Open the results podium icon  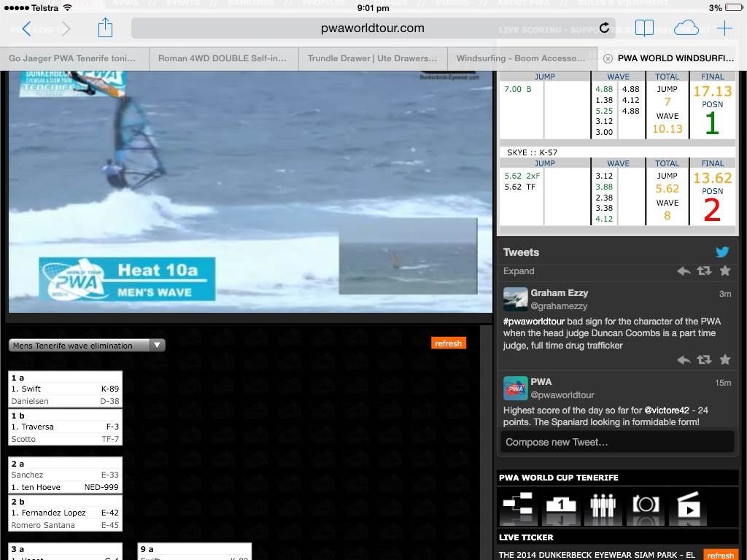[x=560, y=505]
